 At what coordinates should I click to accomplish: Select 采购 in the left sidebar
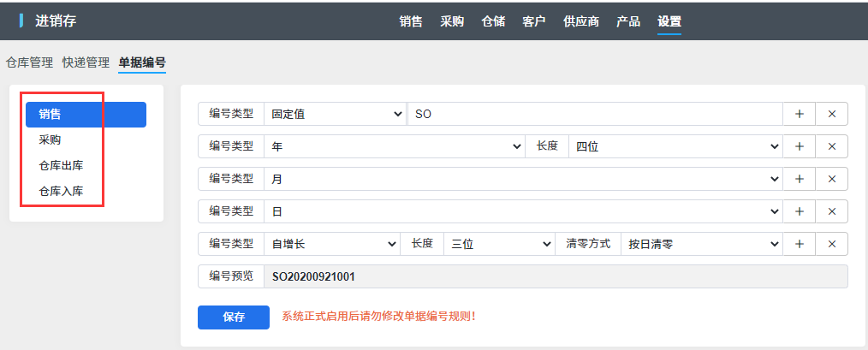coord(50,139)
